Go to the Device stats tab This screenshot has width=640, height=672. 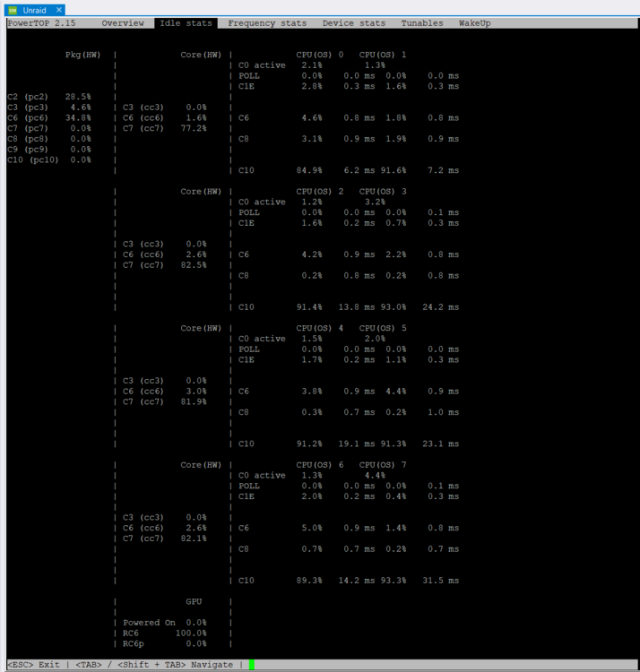pos(354,23)
